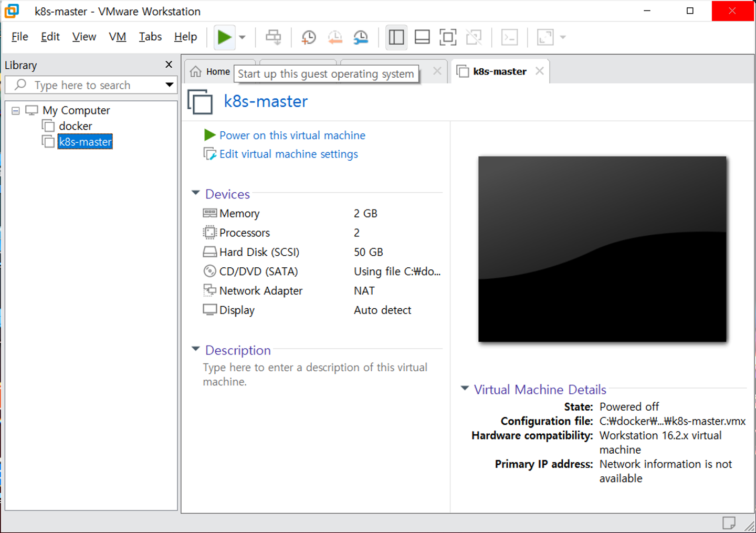The image size is (756, 533).
Task: Click the 2 GB memory value
Action: pos(365,214)
